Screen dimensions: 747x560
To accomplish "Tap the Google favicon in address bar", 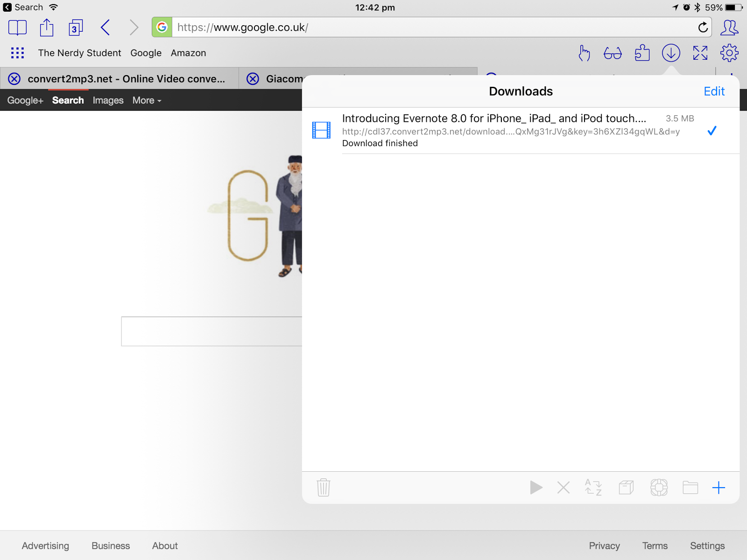I will coord(162,27).
